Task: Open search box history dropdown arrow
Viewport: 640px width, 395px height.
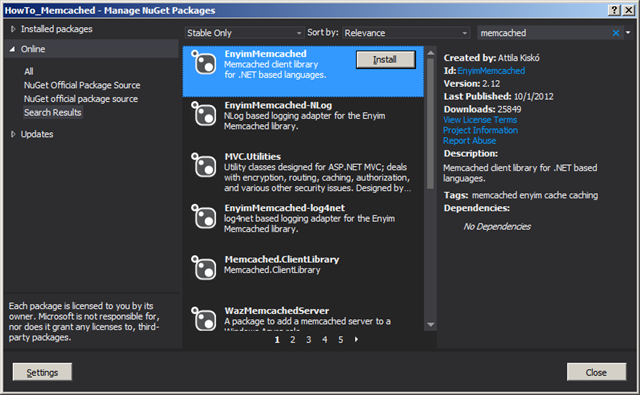Action: (x=628, y=33)
